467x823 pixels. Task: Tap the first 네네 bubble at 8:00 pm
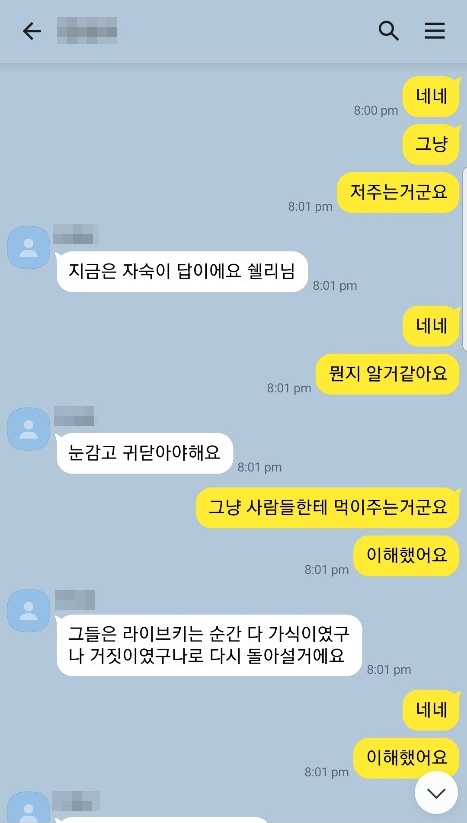[431, 97]
